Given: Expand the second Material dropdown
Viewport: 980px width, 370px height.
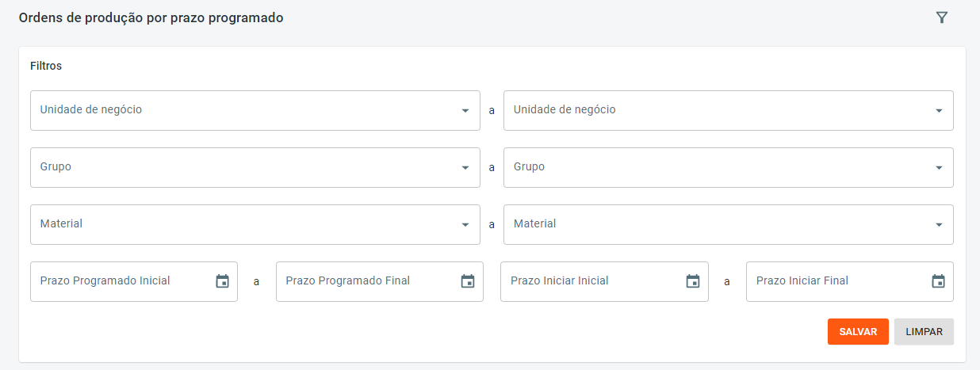Looking at the screenshot, I should coord(939,225).
